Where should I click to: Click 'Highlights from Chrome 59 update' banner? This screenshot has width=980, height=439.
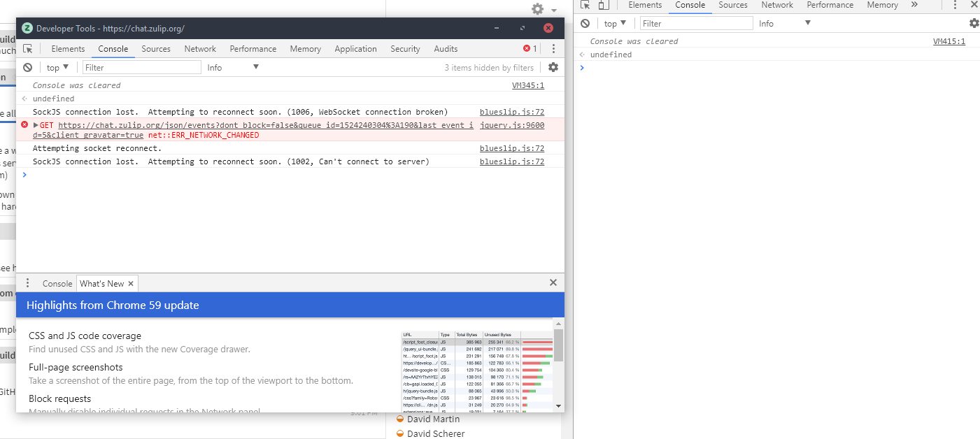pos(290,305)
